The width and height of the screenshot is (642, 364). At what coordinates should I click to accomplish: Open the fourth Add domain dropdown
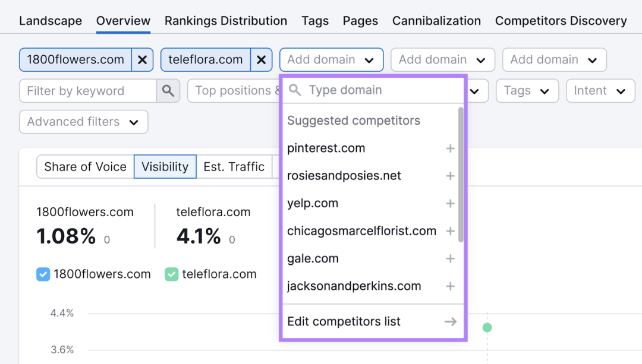point(443,60)
